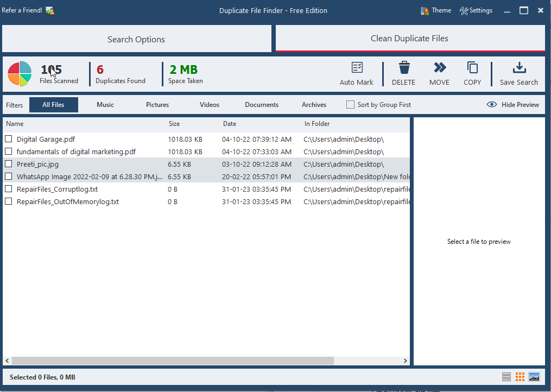
Task: Click the Save Search icon
Action: [518, 68]
